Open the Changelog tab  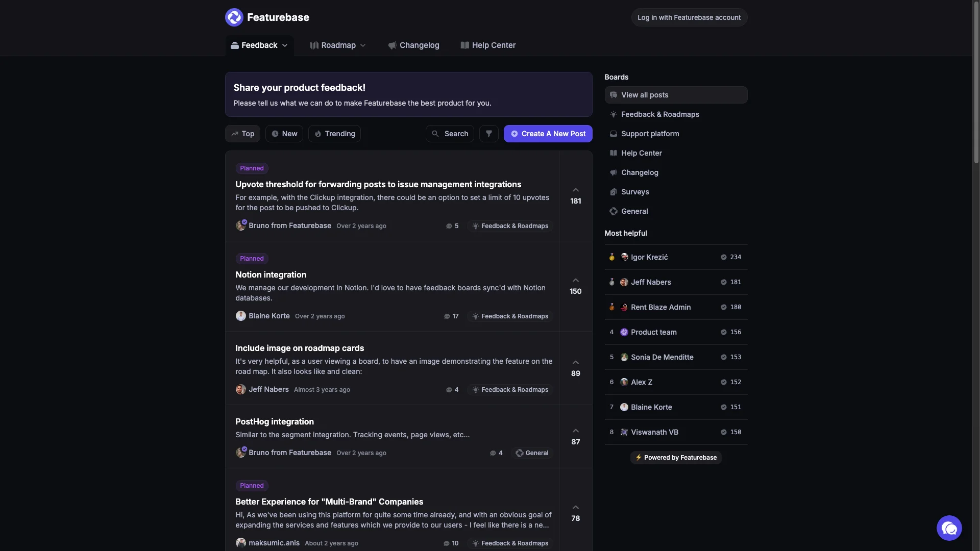pos(413,45)
